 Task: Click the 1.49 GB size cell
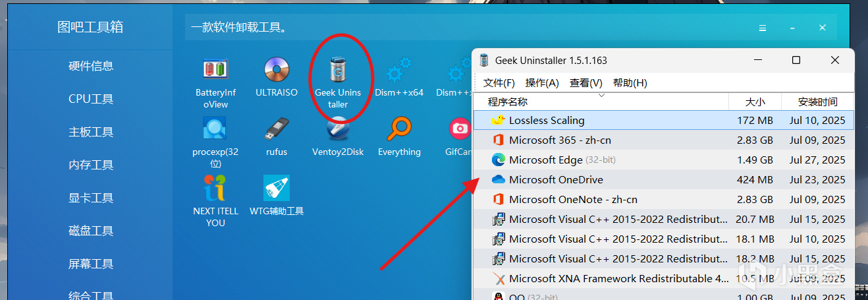pos(755,160)
